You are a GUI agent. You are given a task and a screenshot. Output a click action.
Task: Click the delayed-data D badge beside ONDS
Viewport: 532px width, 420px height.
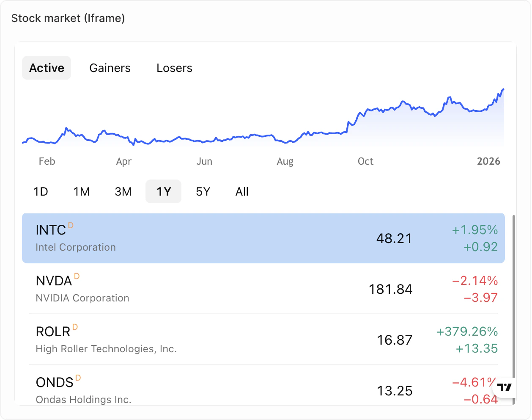78,378
